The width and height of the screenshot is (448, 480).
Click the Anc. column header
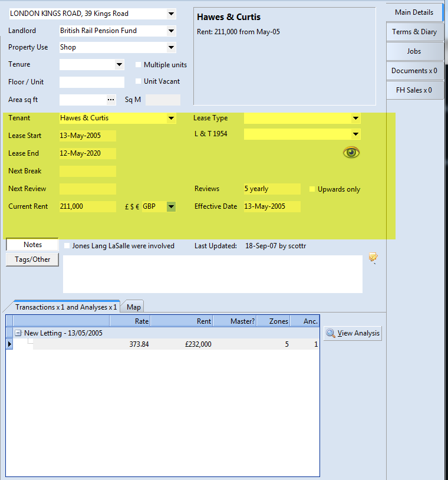point(305,321)
